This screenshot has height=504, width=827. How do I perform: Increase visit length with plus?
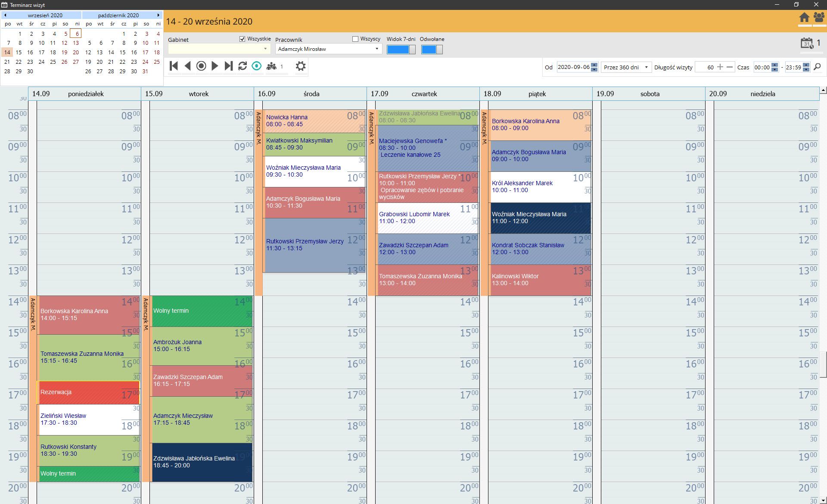point(720,67)
